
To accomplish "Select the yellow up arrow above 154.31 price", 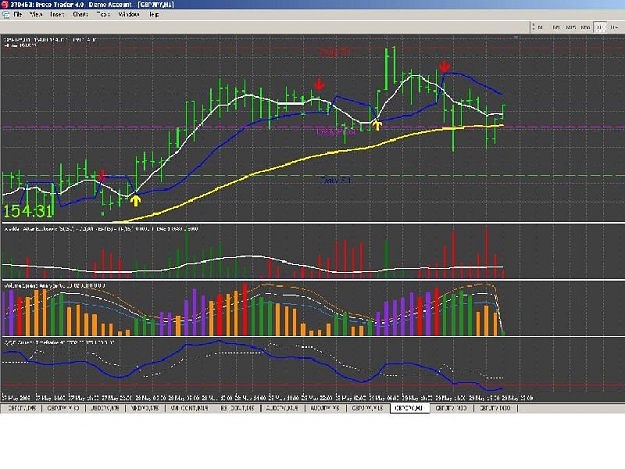I will tap(136, 200).
